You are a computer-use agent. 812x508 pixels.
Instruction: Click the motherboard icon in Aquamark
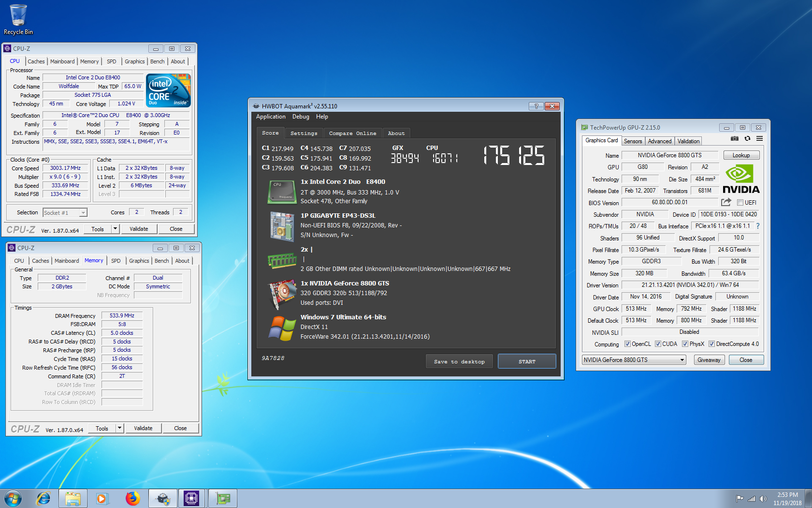[282, 226]
